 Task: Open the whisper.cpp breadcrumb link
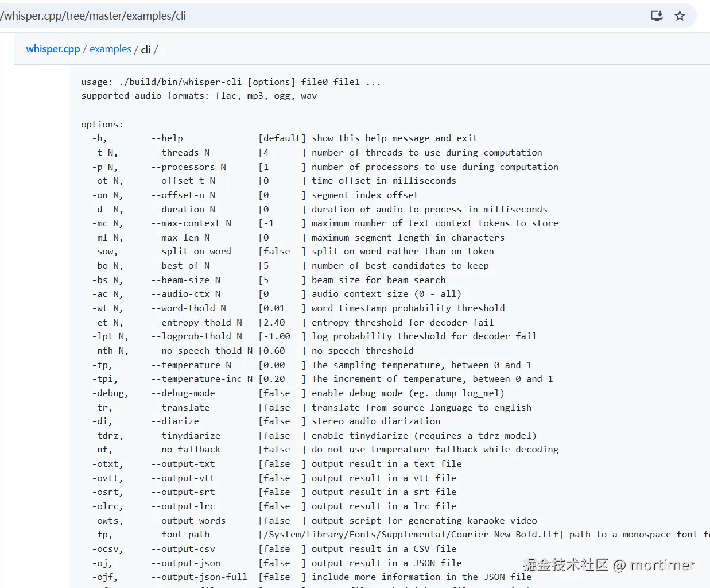(53, 49)
